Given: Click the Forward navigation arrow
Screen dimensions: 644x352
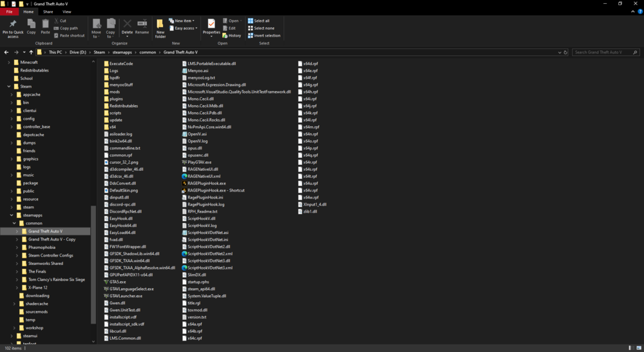Looking at the screenshot, I should tap(16, 52).
